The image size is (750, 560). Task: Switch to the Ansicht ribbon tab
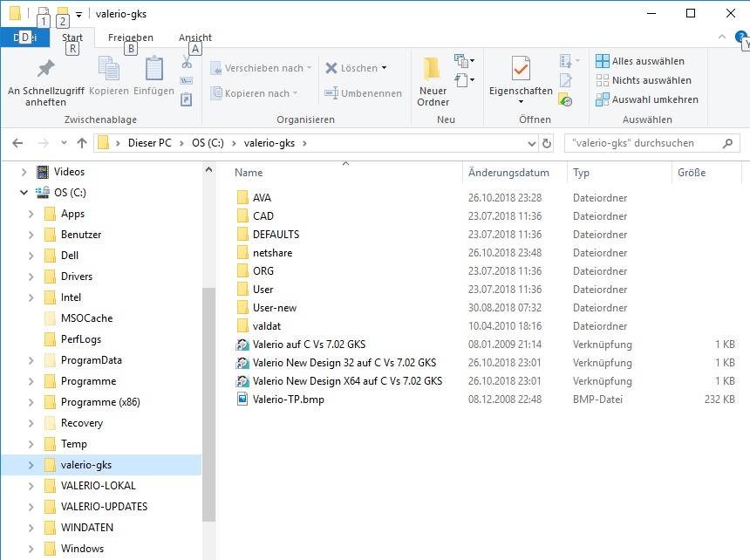coord(195,38)
